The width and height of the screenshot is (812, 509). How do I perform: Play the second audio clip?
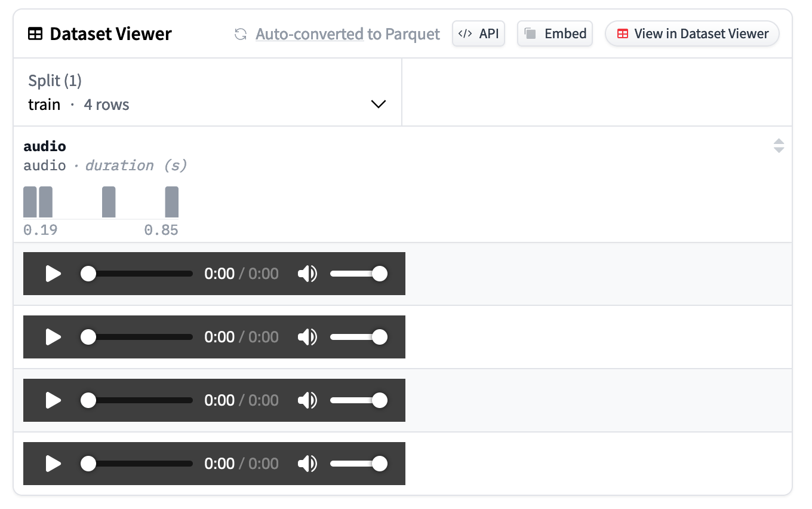54,337
